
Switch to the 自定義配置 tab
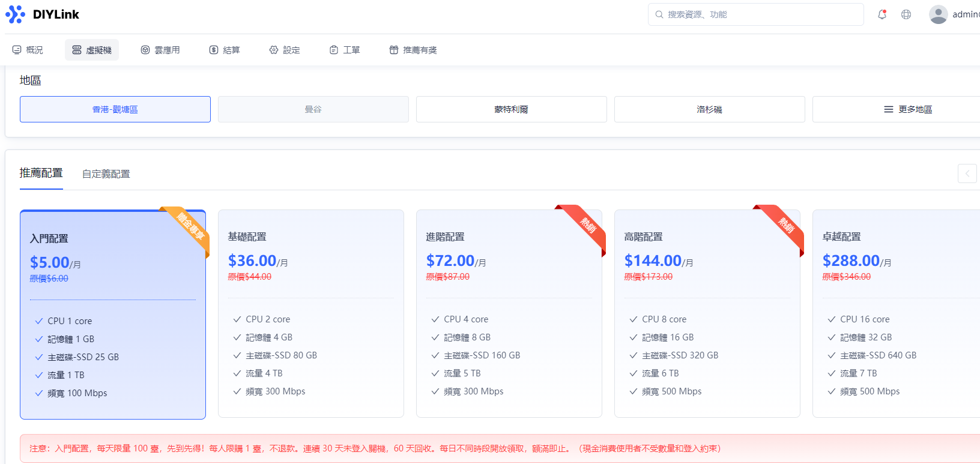pyautogui.click(x=106, y=174)
